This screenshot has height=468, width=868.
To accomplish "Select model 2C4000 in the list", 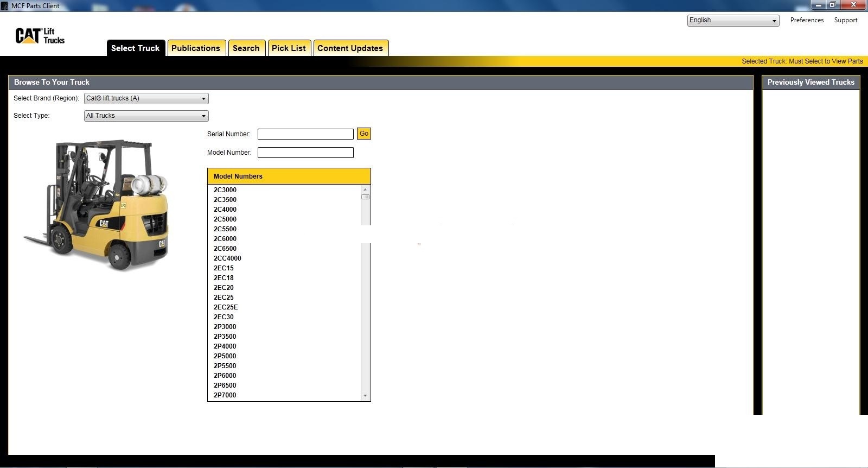I will (225, 210).
